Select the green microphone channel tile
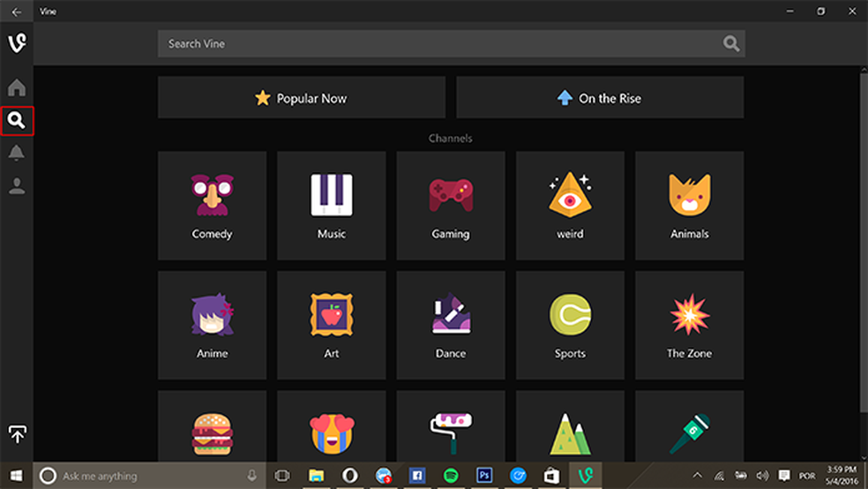 pyautogui.click(x=690, y=425)
